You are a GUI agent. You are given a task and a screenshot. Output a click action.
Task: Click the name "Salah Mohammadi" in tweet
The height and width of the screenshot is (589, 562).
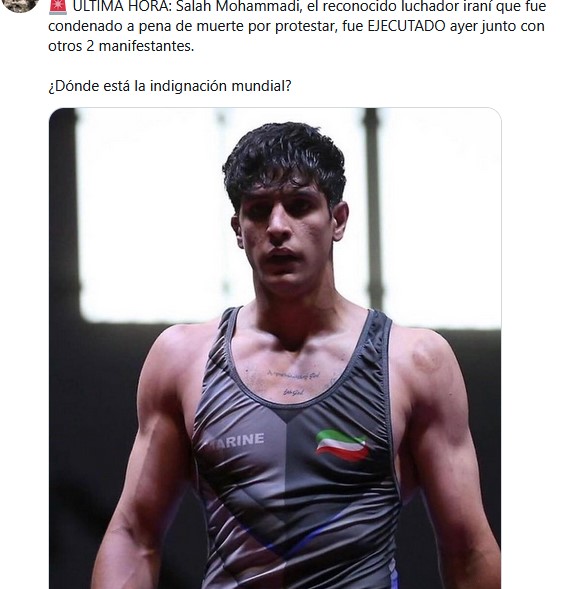239,6
